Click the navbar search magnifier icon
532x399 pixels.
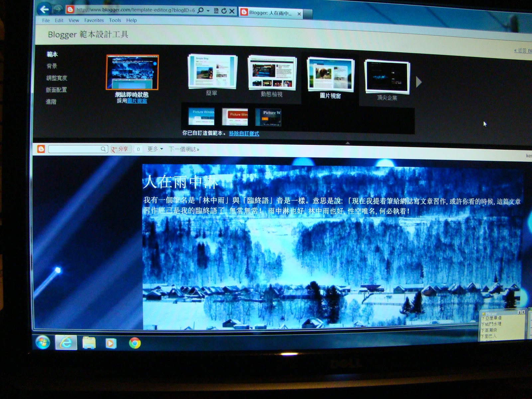pyautogui.click(x=103, y=149)
